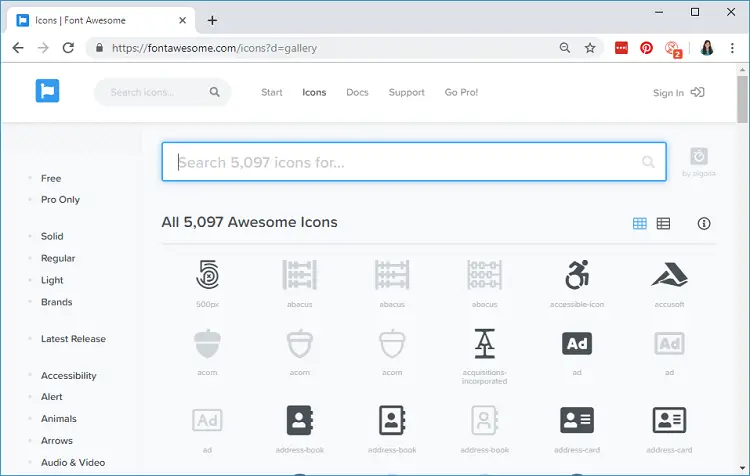View site security lock info
This screenshot has width=750, height=476.
tap(99, 48)
